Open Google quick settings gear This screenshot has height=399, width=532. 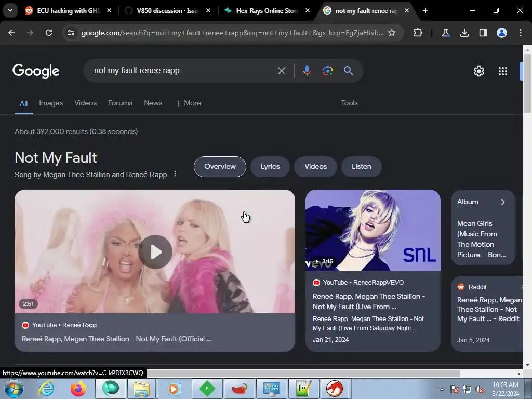point(478,71)
